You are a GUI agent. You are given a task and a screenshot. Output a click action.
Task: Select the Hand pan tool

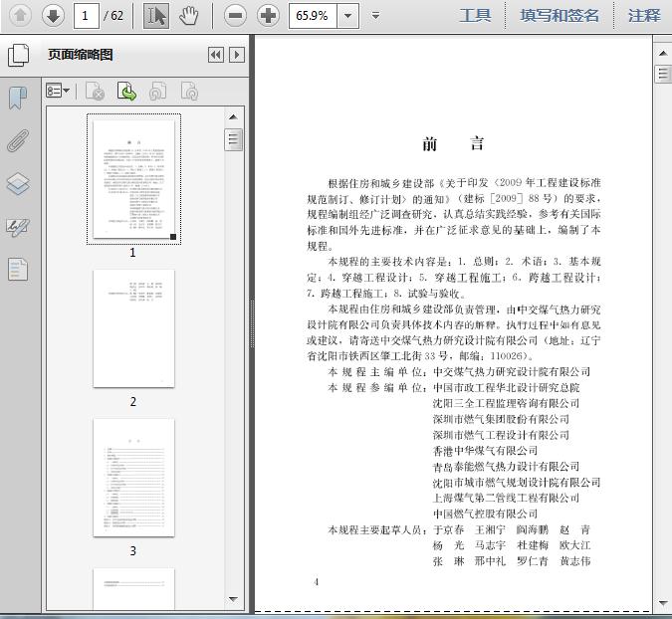click(189, 15)
